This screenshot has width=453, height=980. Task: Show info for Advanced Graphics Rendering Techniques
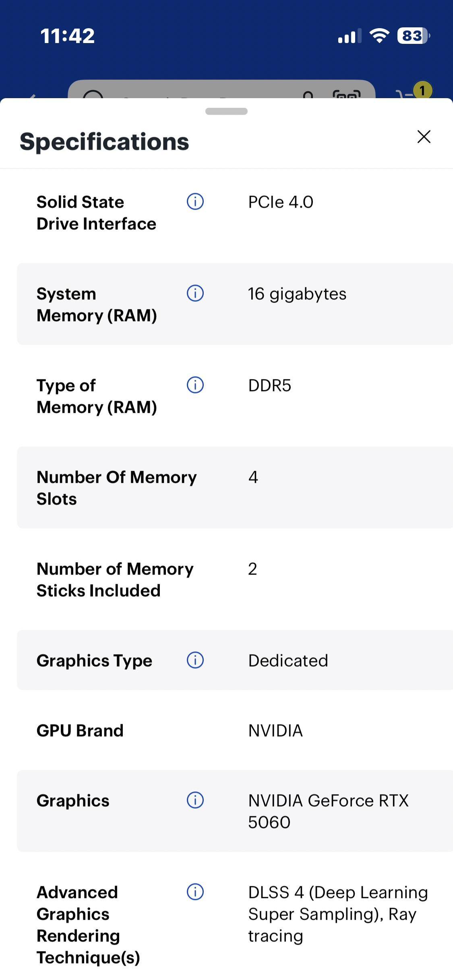click(195, 892)
